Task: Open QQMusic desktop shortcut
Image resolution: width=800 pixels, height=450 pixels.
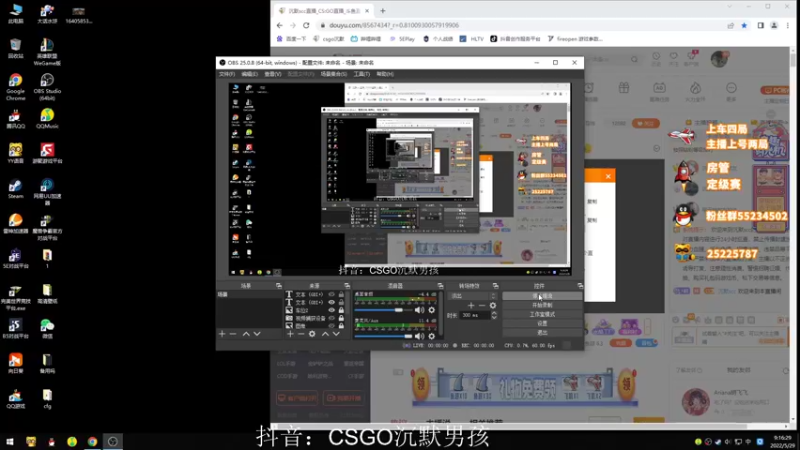Action: [x=47, y=118]
